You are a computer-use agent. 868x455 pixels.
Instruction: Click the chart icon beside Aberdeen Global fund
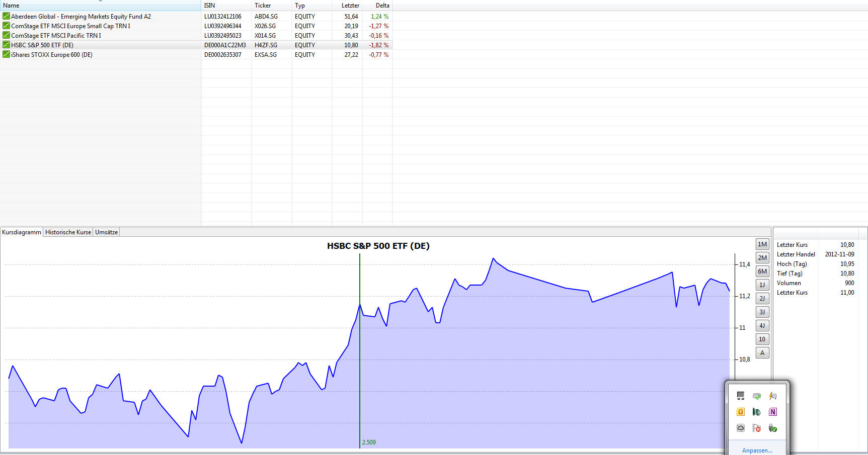click(6, 17)
